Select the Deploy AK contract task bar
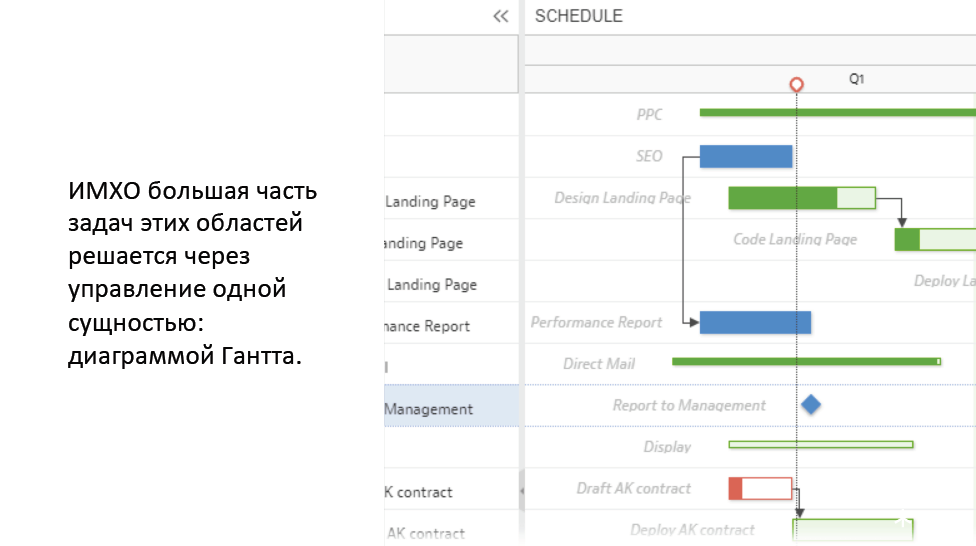Screen dimensions: 976x546 pos(853,530)
